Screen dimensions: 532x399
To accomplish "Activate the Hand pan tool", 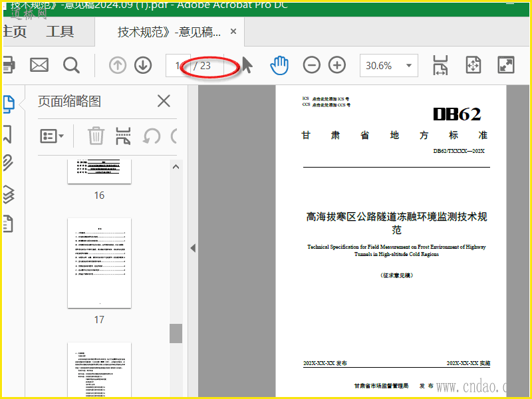I will [x=279, y=65].
